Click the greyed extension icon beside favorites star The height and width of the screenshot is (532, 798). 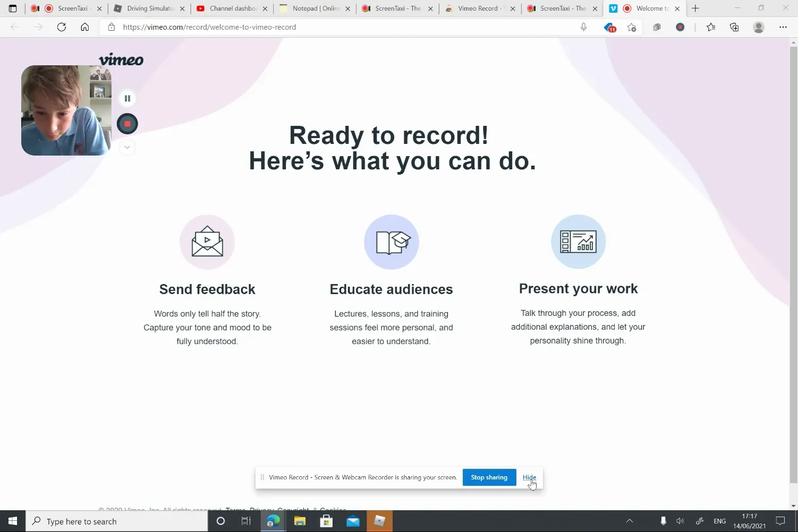point(657,27)
